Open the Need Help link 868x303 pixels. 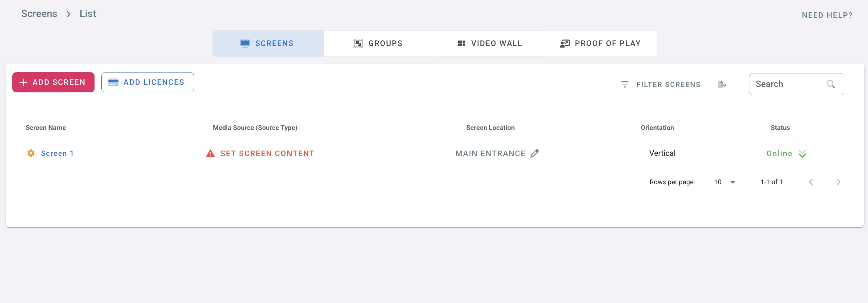(827, 15)
